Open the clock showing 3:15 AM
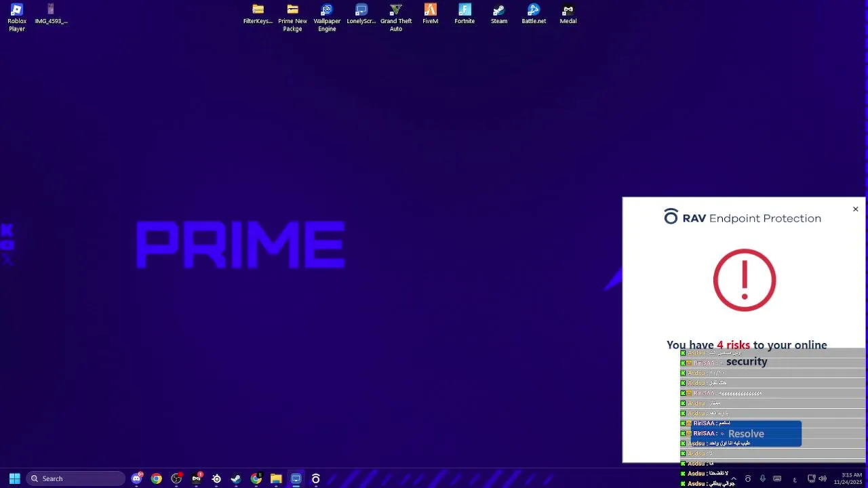This screenshot has width=868, height=488. click(x=848, y=479)
